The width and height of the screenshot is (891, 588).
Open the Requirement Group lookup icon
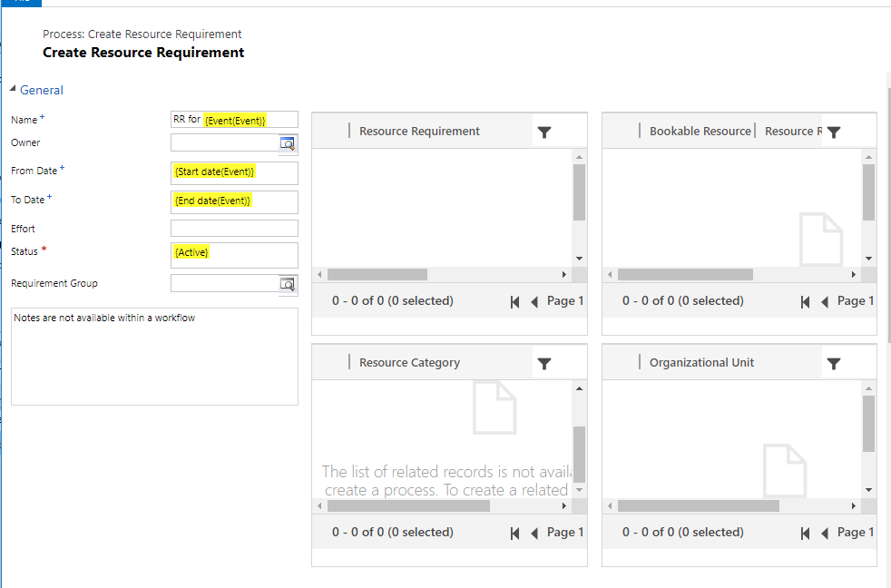[288, 284]
